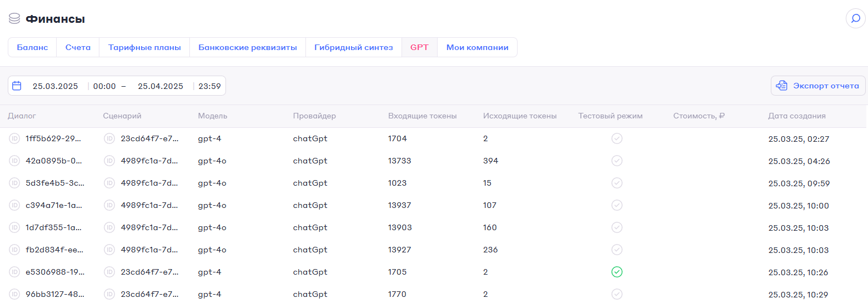
Task: Click the Провайдер column header
Action: (314, 116)
